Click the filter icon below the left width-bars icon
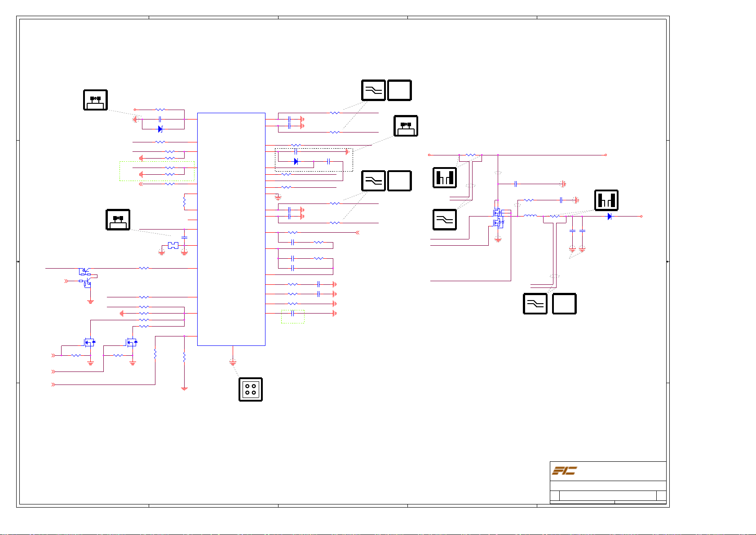 [445, 220]
